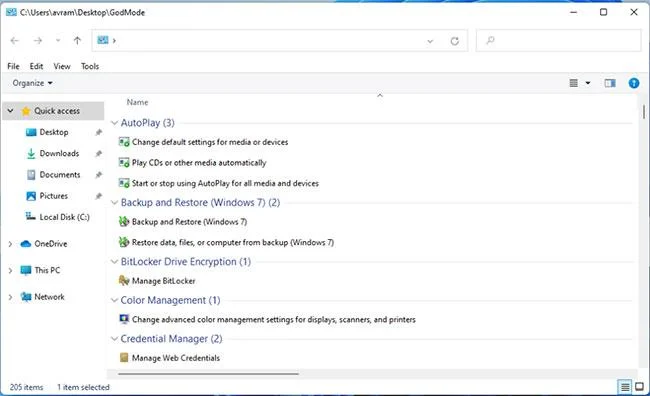Screen dimensions: 650x396
Task: Open Downloads in Quick access
Action: pos(59,153)
